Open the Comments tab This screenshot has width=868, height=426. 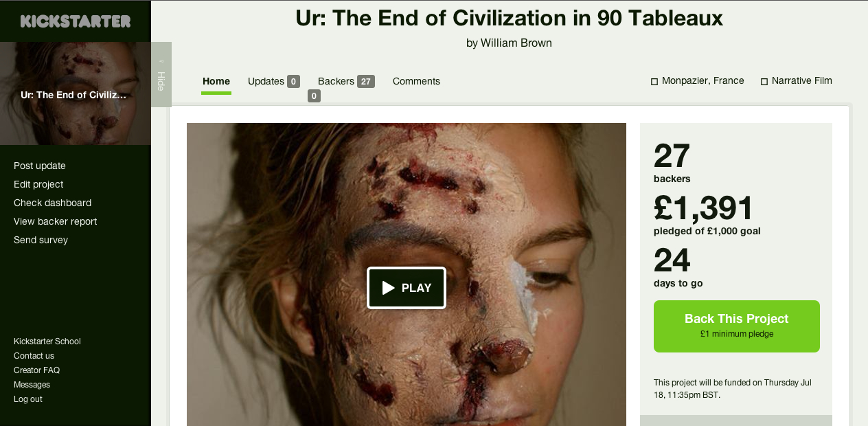coord(416,81)
